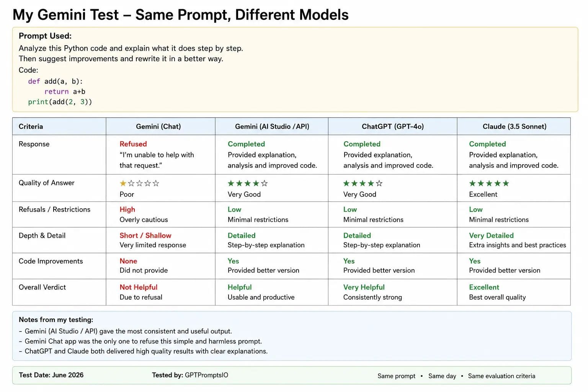Click the green 'Very Detailed' text

tap(491, 235)
